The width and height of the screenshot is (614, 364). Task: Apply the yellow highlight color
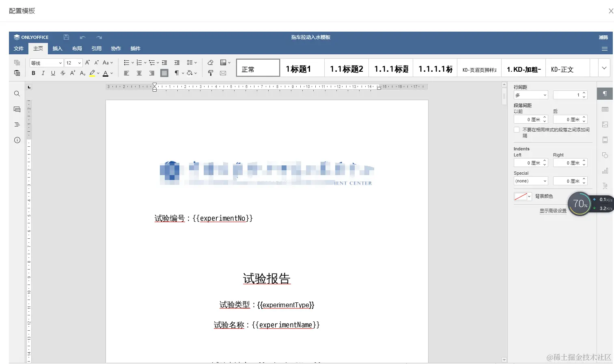93,73
